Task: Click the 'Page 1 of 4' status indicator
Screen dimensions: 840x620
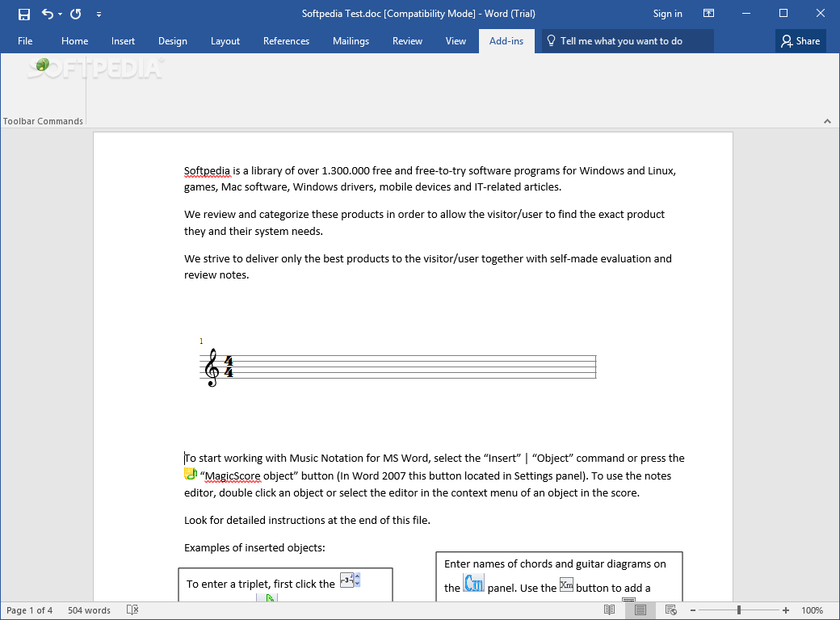Action: tap(29, 610)
